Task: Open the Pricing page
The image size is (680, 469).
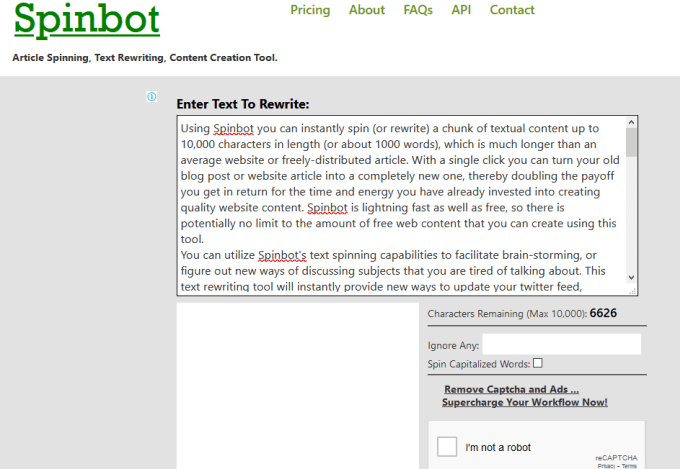Action: [x=310, y=10]
